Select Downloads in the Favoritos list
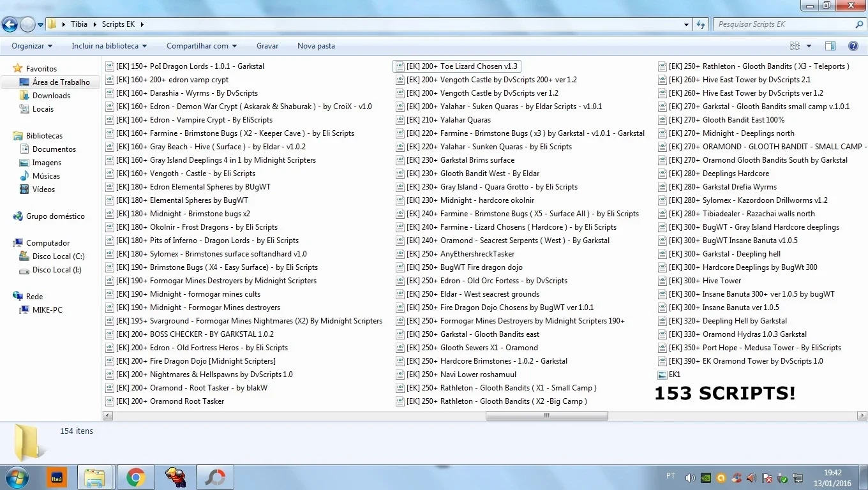868x490 pixels. click(51, 96)
